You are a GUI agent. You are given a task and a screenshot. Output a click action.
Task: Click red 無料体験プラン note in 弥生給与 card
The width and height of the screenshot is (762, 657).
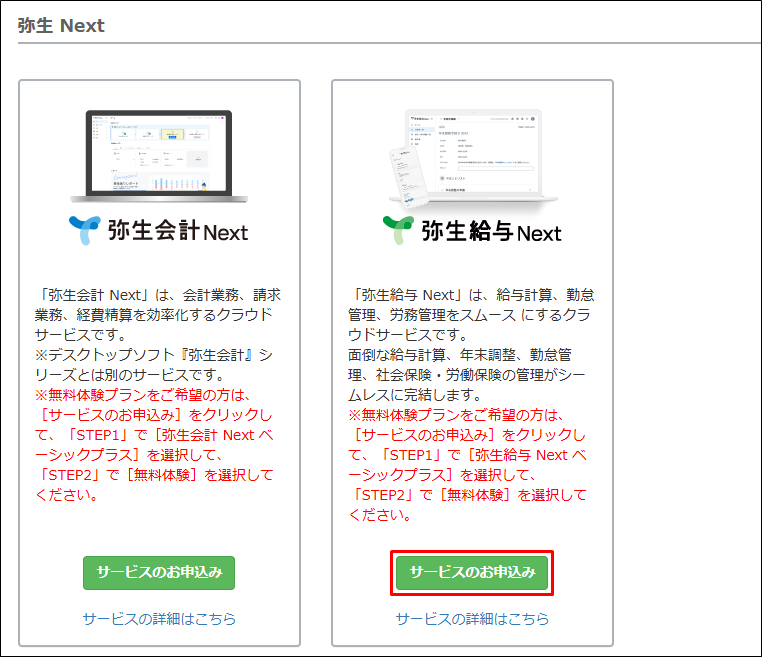pyautogui.click(x=468, y=465)
